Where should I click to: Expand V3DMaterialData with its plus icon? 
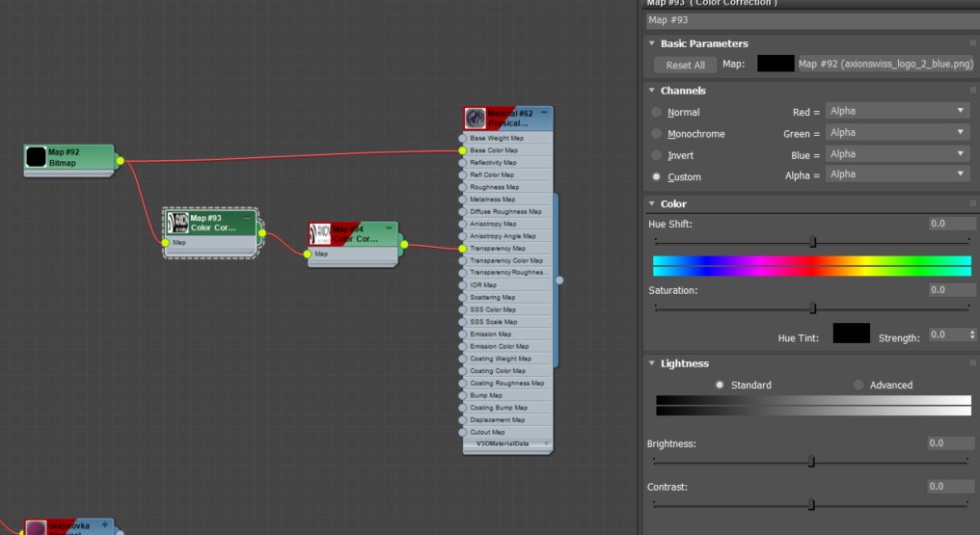546,443
